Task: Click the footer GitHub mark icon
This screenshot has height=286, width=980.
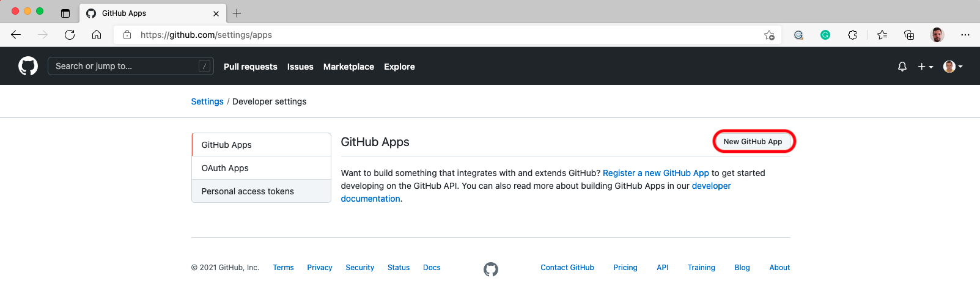Action: [x=491, y=269]
